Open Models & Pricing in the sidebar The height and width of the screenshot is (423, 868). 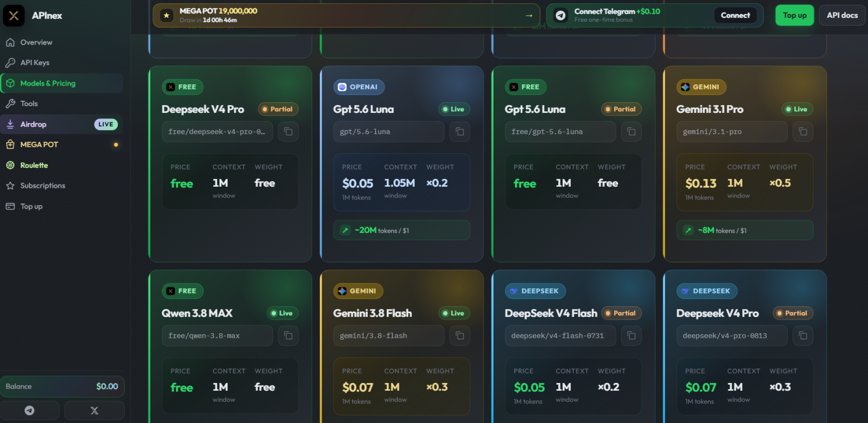pos(62,83)
